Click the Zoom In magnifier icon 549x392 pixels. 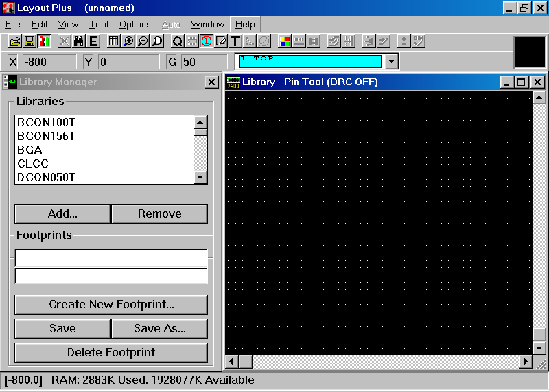click(x=128, y=41)
